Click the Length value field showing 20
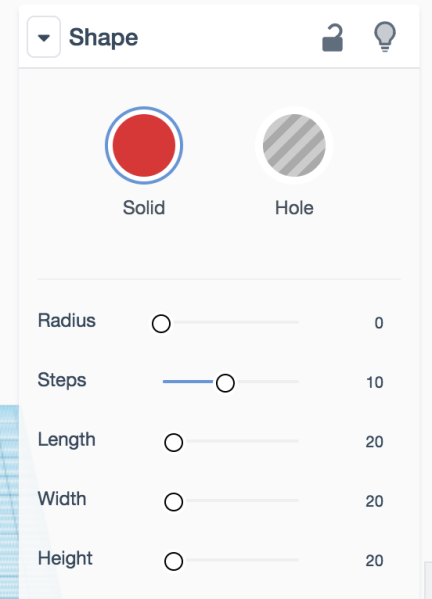 374,442
